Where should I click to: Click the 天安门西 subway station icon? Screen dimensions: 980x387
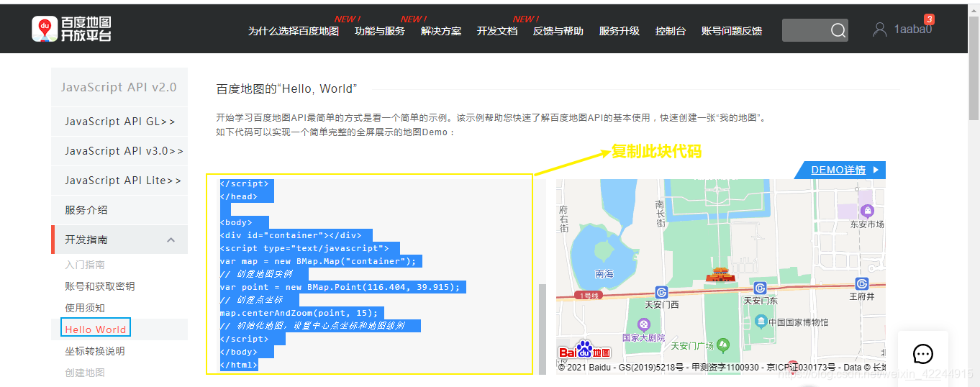[661, 292]
